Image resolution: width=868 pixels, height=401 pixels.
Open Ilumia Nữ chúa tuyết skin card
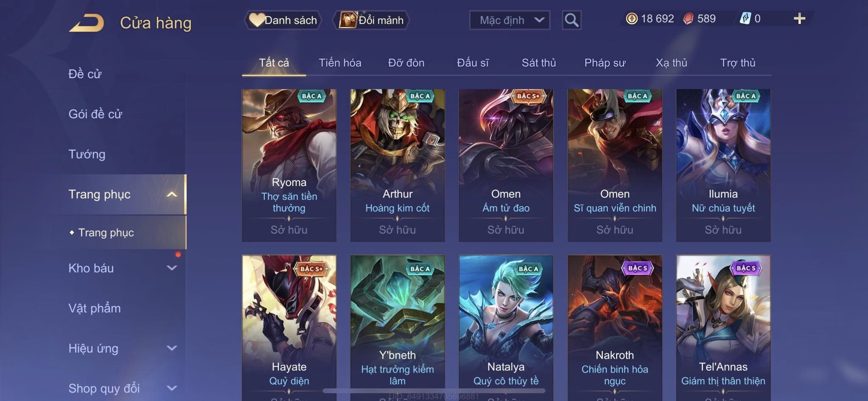pos(723,165)
